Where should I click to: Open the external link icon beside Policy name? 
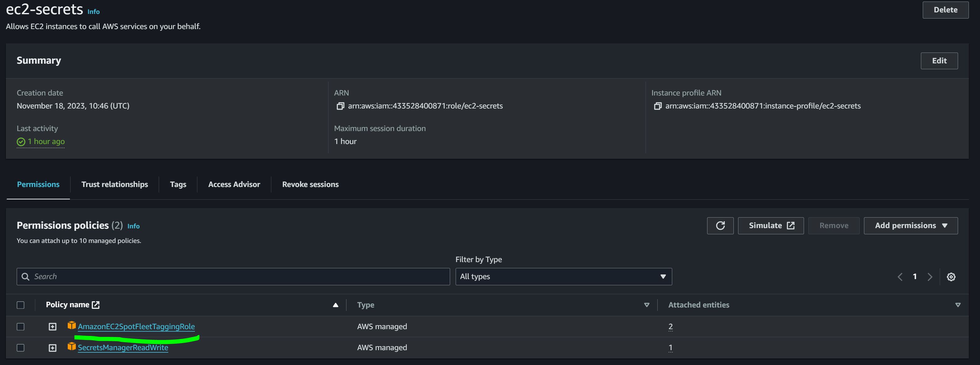[96, 305]
